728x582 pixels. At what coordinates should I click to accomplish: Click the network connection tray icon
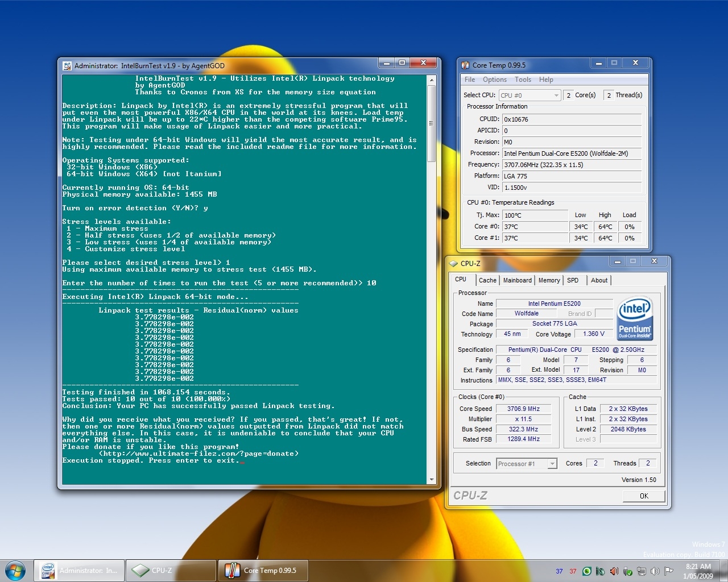pyautogui.click(x=642, y=571)
